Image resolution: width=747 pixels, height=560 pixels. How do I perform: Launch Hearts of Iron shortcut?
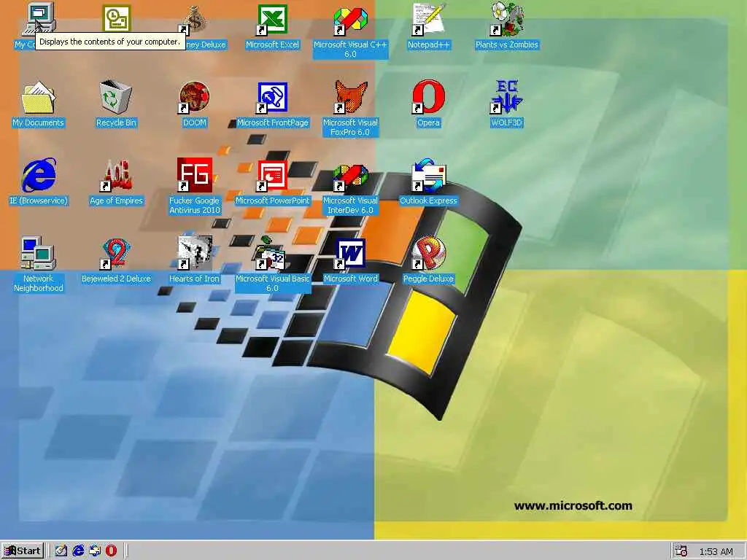(194, 253)
